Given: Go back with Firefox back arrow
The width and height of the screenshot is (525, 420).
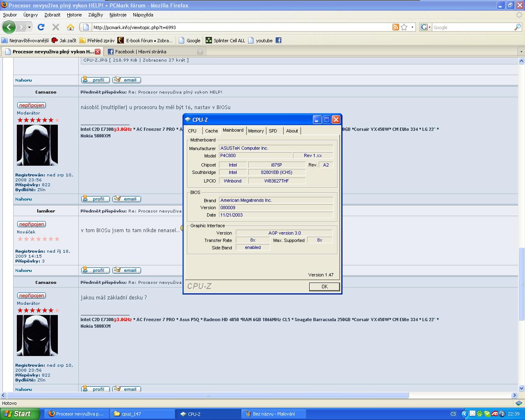Looking at the screenshot, I should 9,27.
